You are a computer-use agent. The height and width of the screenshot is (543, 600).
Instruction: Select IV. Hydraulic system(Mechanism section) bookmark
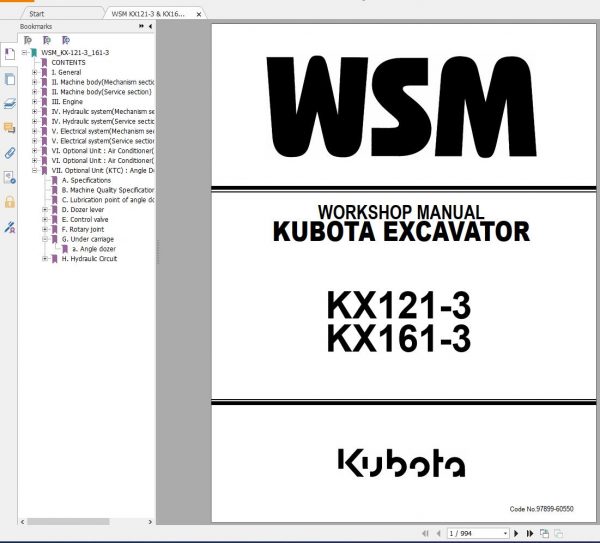tap(103, 112)
